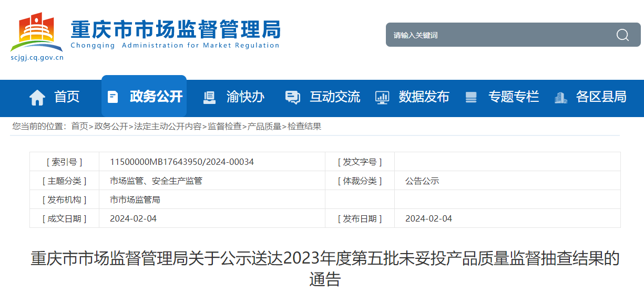
Task: Click the 检查结果 breadcrumb link
Action: pyautogui.click(x=304, y=127)
